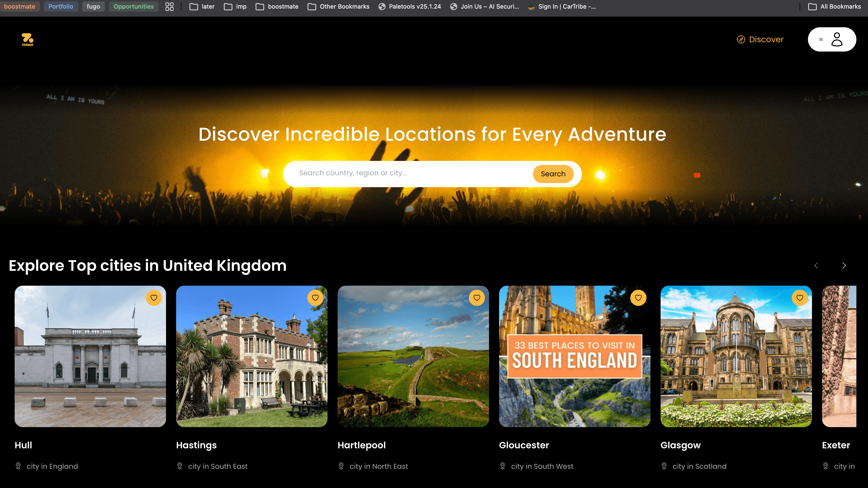
Task: Advance the cities carousel with the right chevron
Action: 844,265
